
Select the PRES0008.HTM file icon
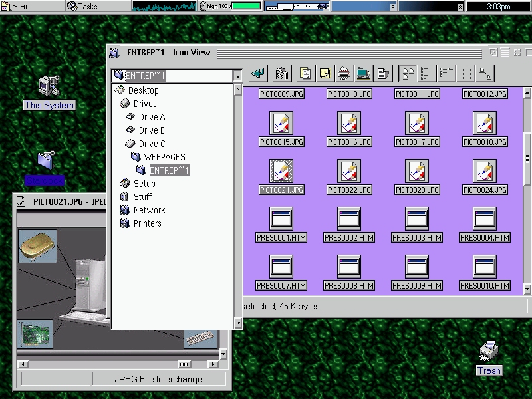(349, 267)
